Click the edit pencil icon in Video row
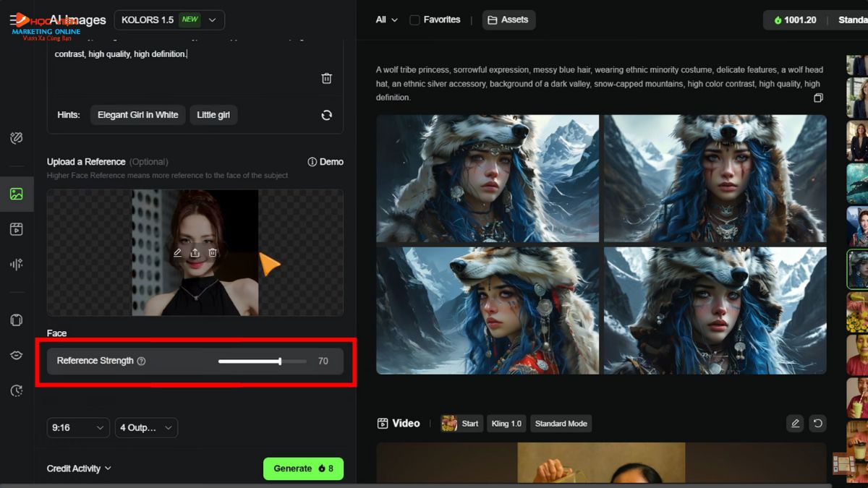The image size is (868, 488). [x=795, y=424]
